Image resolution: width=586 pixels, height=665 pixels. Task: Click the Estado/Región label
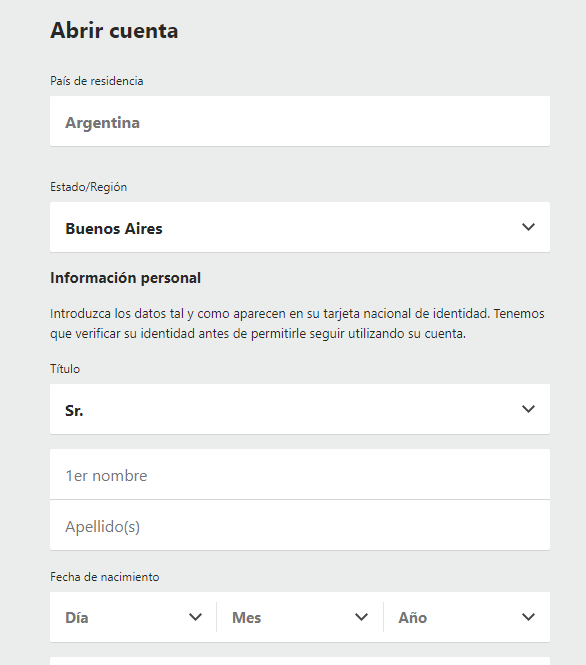tap(89, 187)
